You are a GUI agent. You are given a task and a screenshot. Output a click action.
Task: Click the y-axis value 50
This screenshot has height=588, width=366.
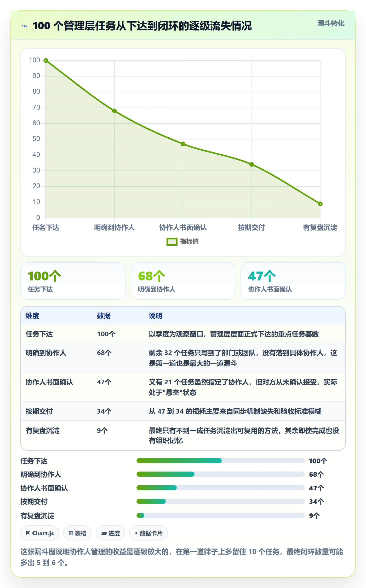coord(36,139)
